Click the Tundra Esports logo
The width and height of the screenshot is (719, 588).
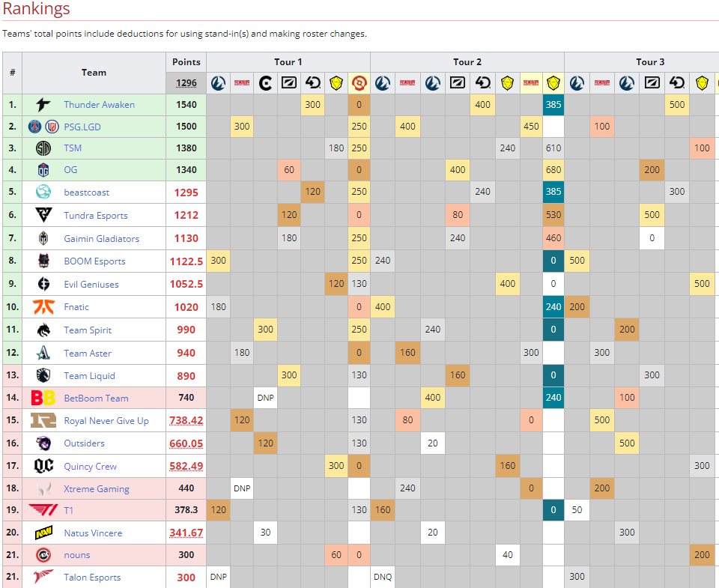[x=43, y=215]
